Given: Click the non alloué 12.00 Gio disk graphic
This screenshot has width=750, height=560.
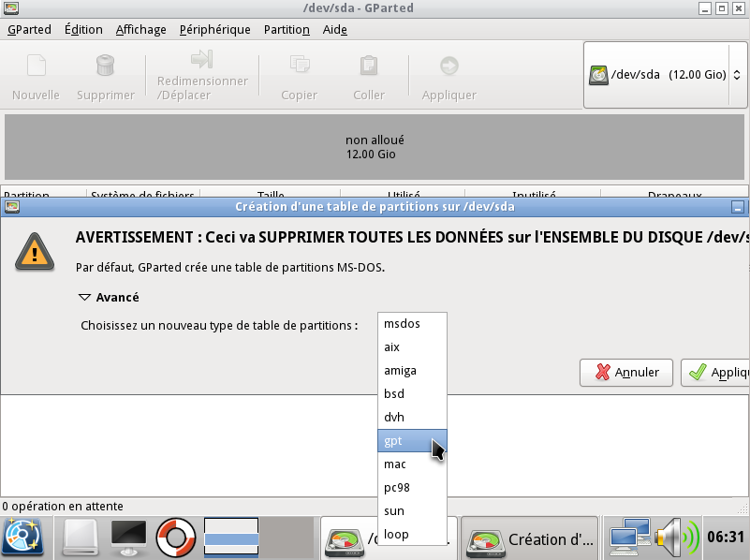Looking at the screenshot, I should [x=375, y=147].
